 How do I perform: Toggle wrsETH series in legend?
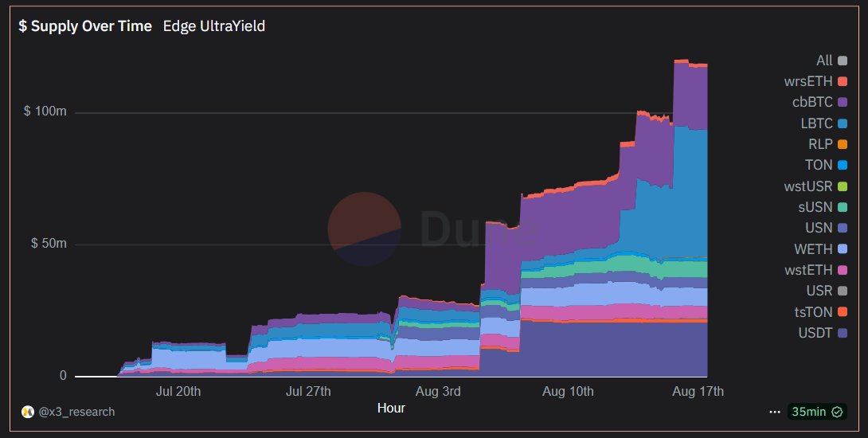[815, 81]
